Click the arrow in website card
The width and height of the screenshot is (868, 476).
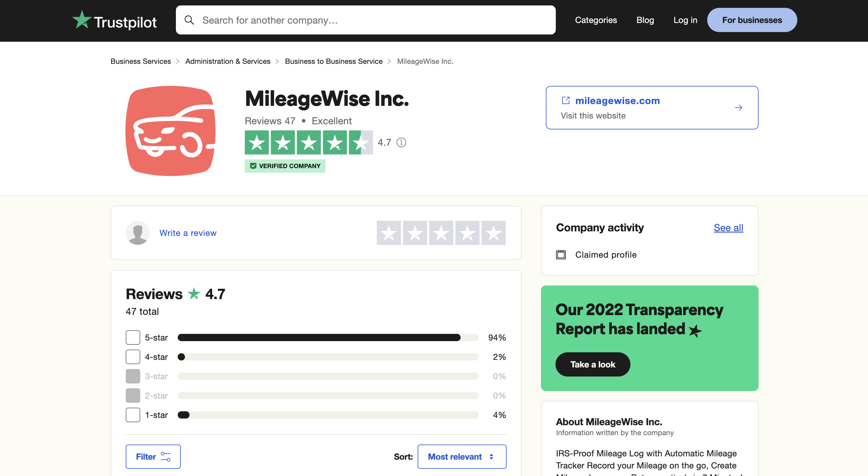[x=738, y=108]
